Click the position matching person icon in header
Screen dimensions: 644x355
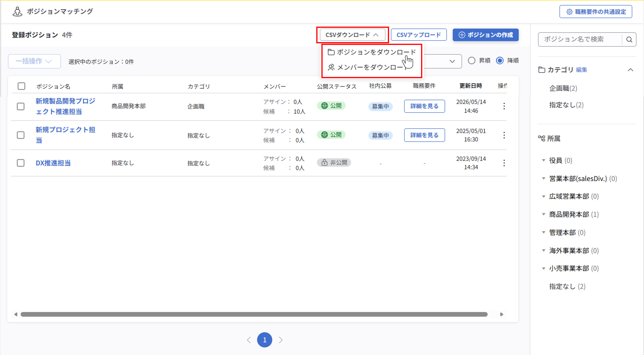pyautogui.click(x=17, y=12)
